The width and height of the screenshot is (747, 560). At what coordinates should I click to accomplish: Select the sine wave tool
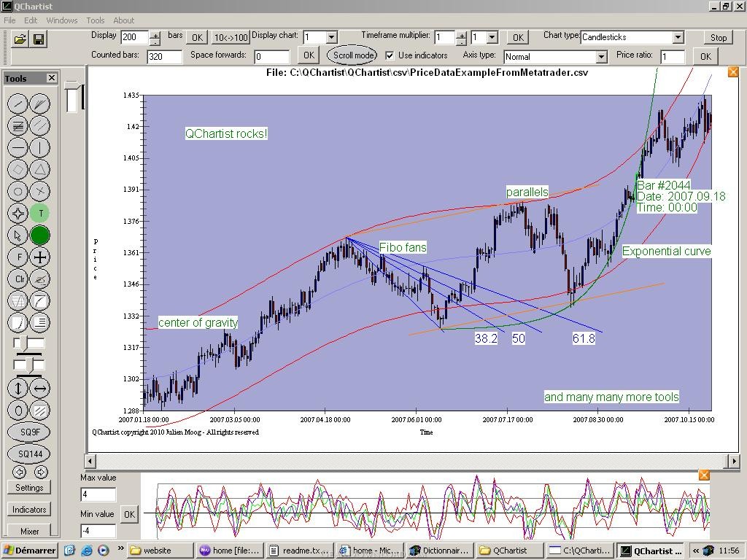(18, 301)
